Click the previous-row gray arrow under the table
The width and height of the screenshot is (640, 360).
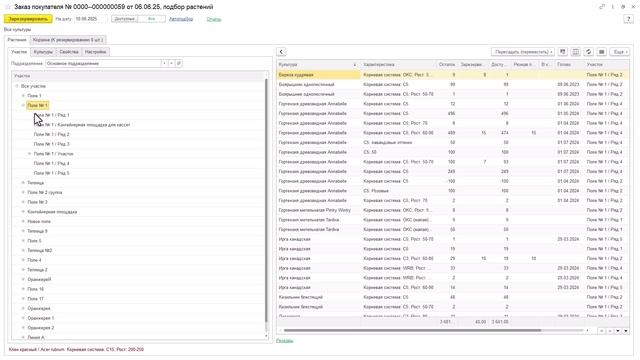(x=610, y=331)
